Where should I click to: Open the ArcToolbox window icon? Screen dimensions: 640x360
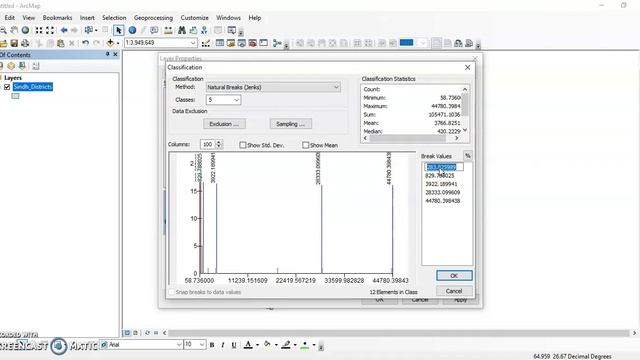tap(253, 43)
